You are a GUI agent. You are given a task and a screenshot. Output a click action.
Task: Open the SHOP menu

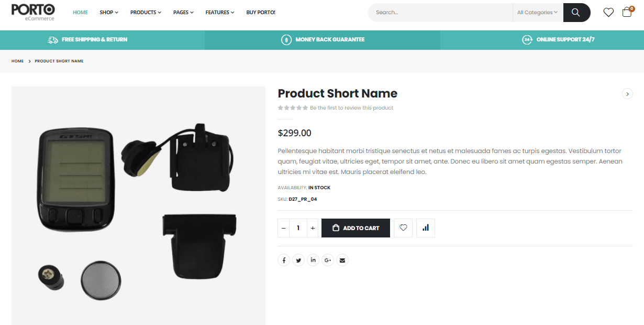(x=108, y=12)
